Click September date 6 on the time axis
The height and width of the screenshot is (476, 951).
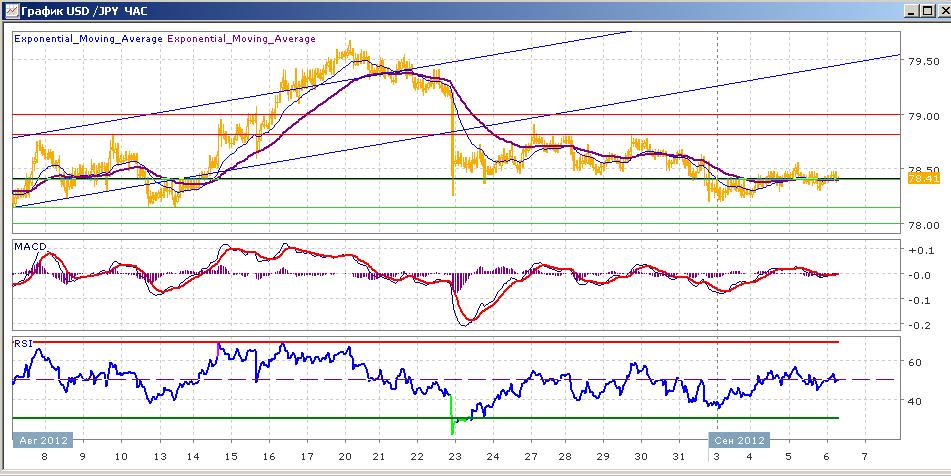(x=827, y=457)
